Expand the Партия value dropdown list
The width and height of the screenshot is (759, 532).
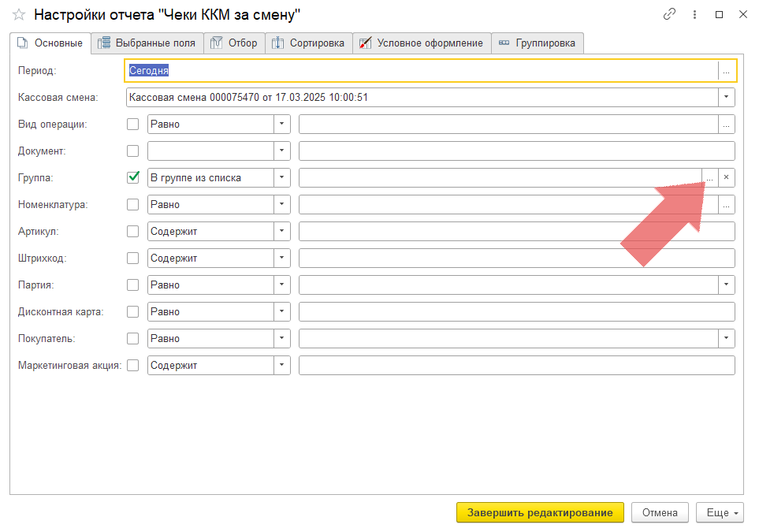[x=726, y=285]
